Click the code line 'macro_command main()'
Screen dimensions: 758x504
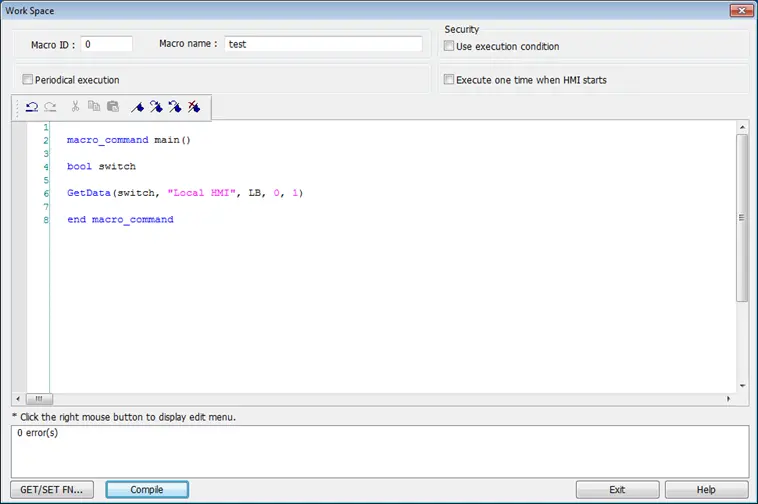(x=129, y=140)
